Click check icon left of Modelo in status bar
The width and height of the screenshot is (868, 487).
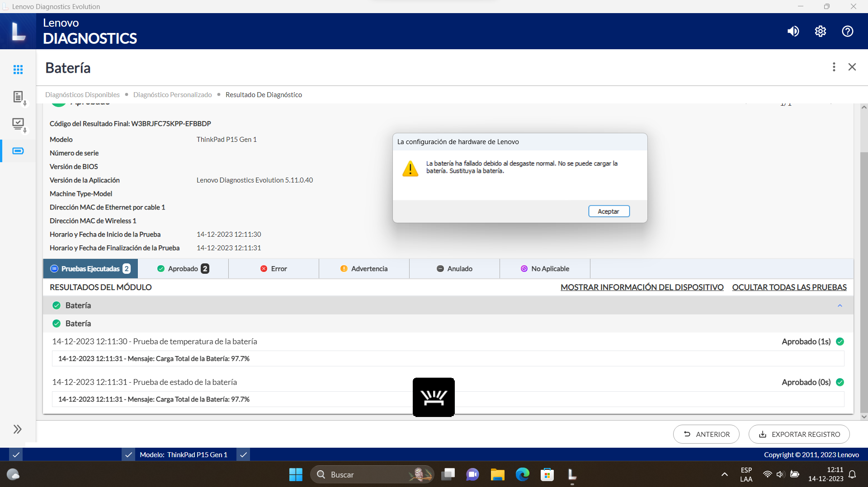click(x=128, y=454)
